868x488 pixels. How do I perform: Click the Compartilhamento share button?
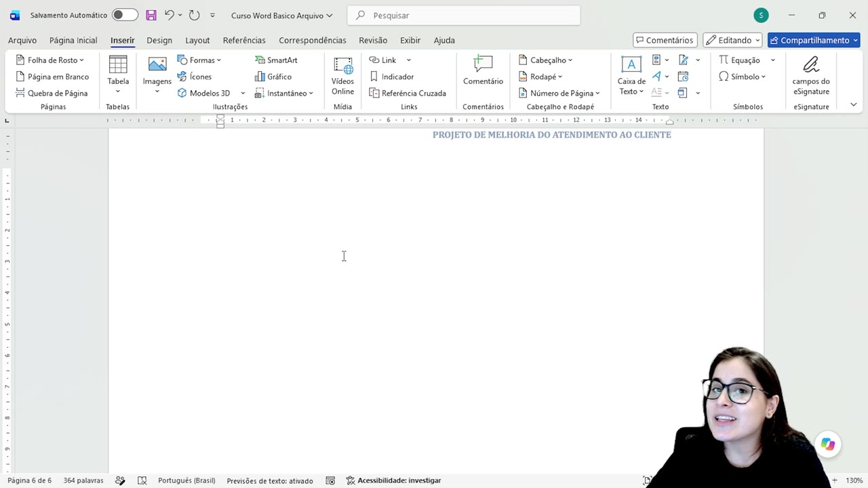coord(814,40)
